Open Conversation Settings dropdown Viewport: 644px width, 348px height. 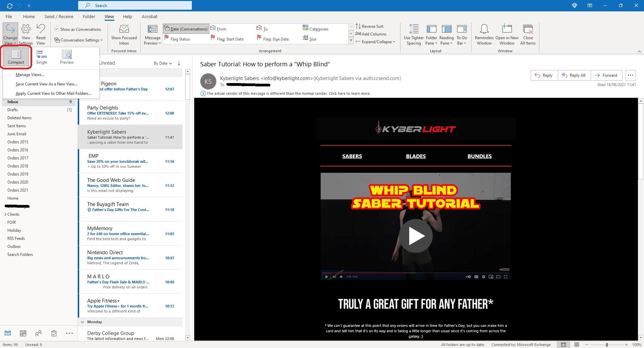click(78, 40)
